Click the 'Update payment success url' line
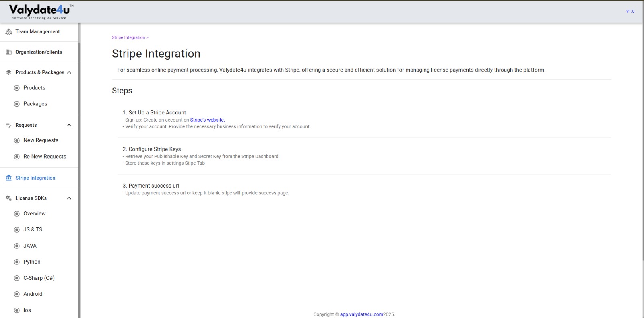Screen dimensions: 644x318 click(206, 193)
